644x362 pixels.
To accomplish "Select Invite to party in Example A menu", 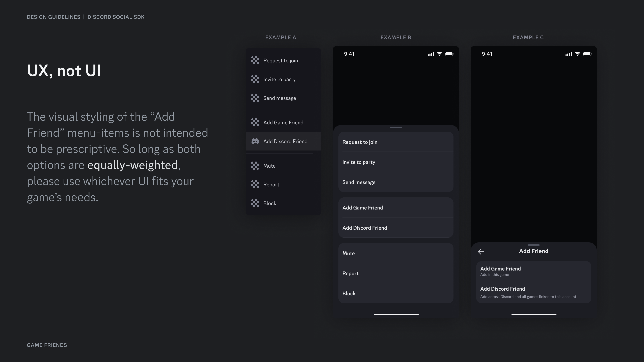I will (279, 79).
